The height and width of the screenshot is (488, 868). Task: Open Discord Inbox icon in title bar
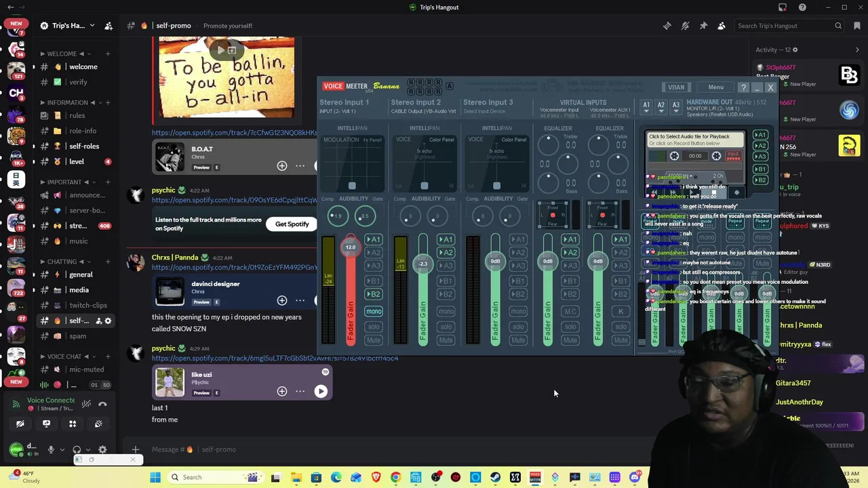pyautogui.click(x=783, y=7)
